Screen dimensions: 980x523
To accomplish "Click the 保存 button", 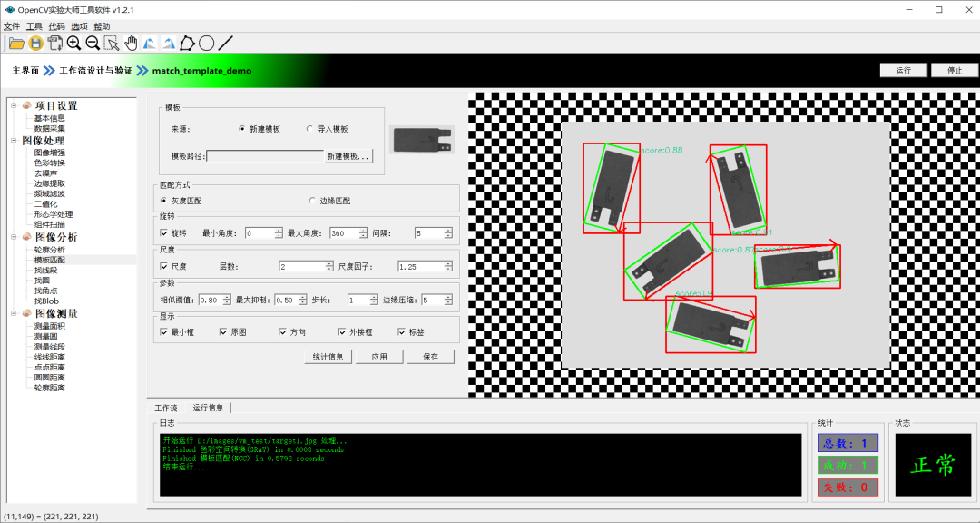I will click(x=430, y=357).
